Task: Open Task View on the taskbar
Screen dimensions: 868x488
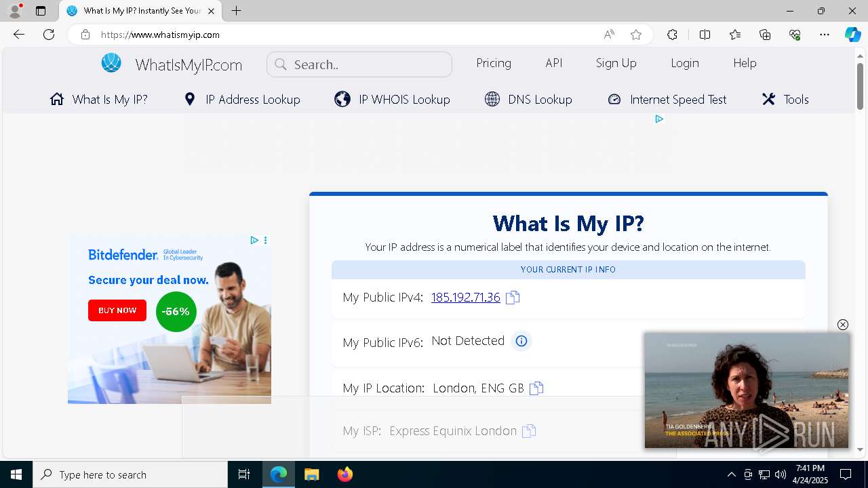Action: click(244, 474)
